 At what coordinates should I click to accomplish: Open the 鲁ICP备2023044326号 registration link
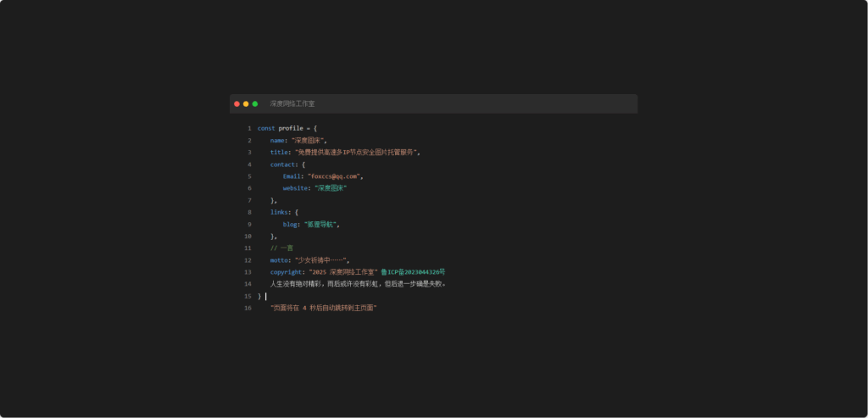pyautogui.click(x=413, y=272)
